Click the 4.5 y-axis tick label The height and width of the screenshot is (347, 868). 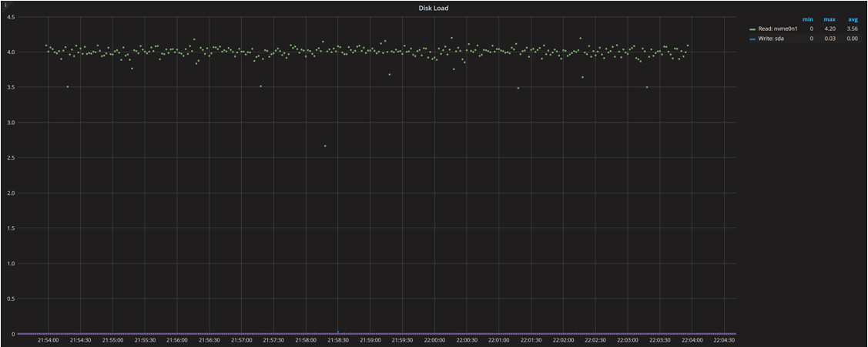(x=10, y=16)
